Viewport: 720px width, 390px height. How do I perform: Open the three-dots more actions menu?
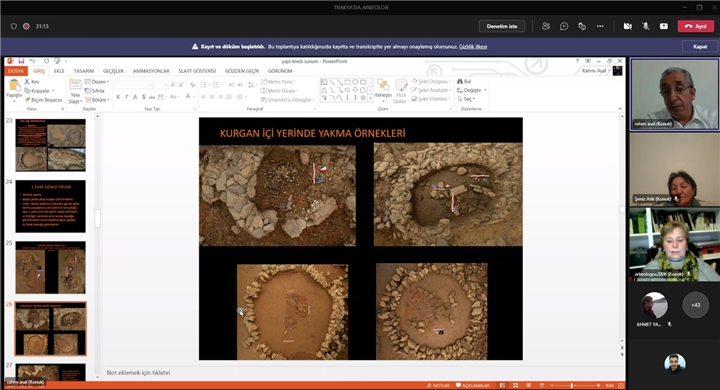click(x=600, y=26)
